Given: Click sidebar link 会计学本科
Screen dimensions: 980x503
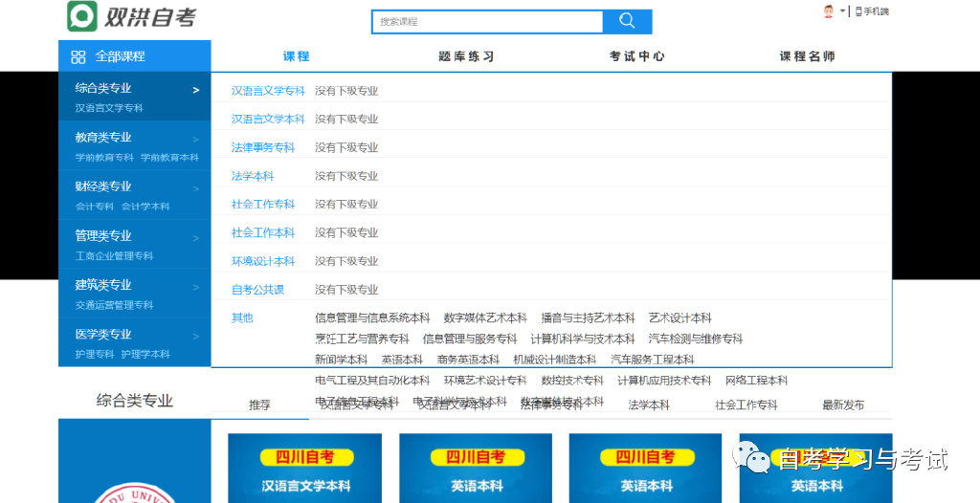Looking at the screenshot, I should click(145, 207).
